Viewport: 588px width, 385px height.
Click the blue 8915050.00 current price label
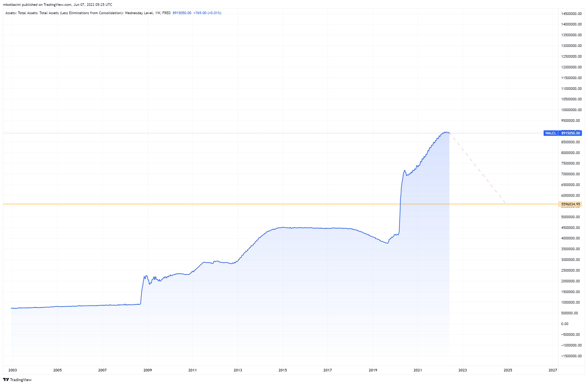[x=570, y=133]
